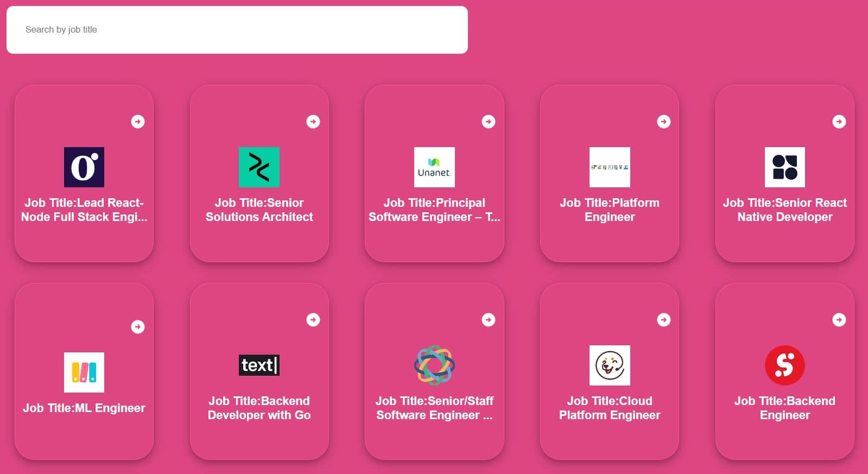
Task: Click the Search by job title field
Action: pos(237,30)
